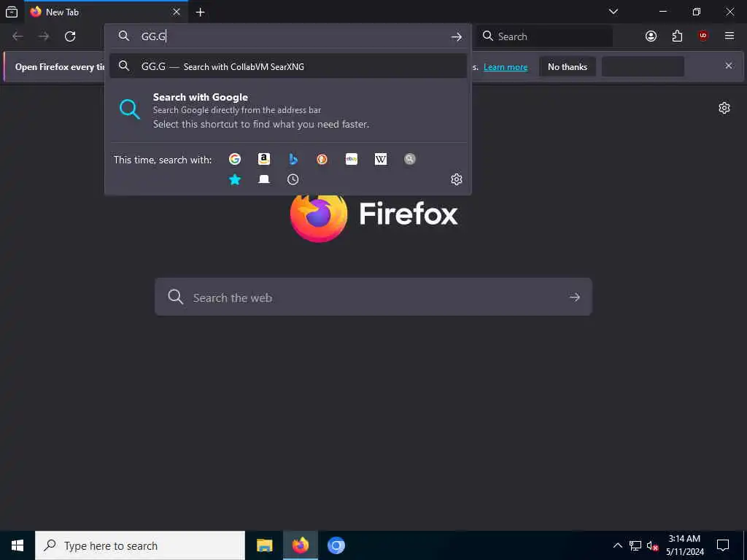Open the Windows notification center icon
747x560 pixels.
click(723, 545)
